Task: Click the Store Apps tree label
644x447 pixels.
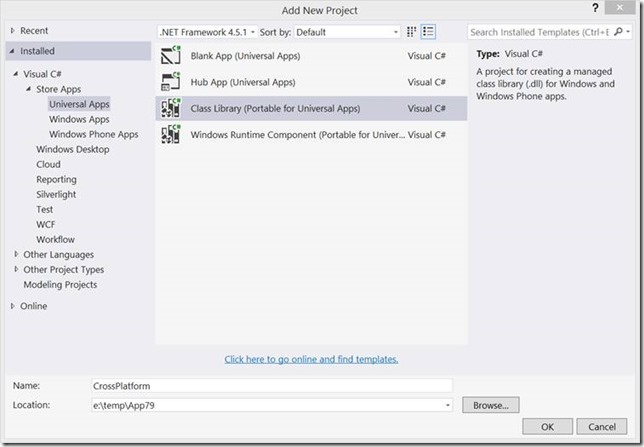Action: coord(58,89)
